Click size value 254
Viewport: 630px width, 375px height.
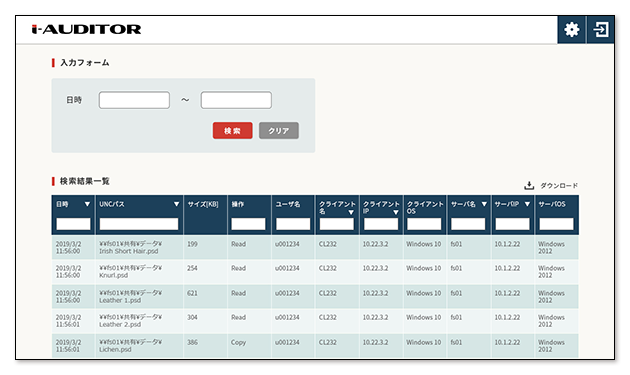click(x=192, y=268)
